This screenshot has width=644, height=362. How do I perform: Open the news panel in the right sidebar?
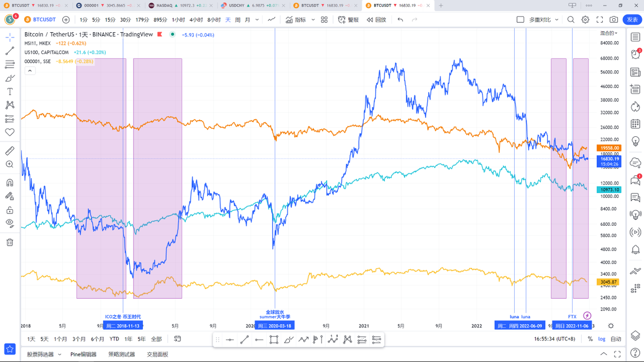[x=635, y=71]
